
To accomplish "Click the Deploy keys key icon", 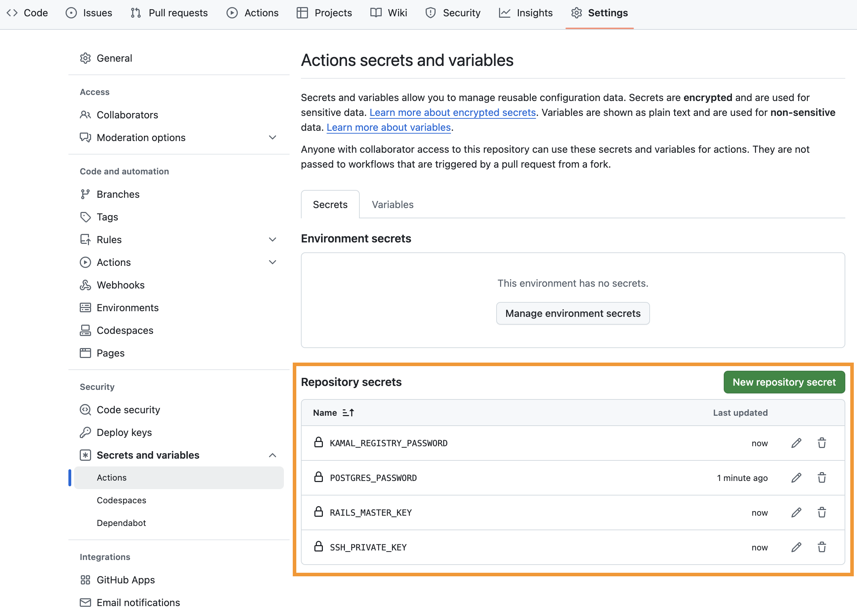I will 85,432.
